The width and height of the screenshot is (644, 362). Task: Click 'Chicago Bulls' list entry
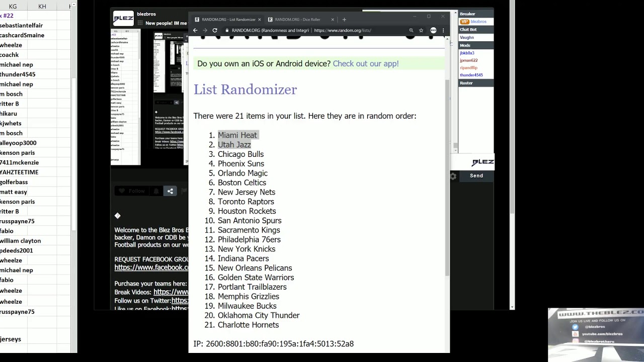click(x=240, y=154)
